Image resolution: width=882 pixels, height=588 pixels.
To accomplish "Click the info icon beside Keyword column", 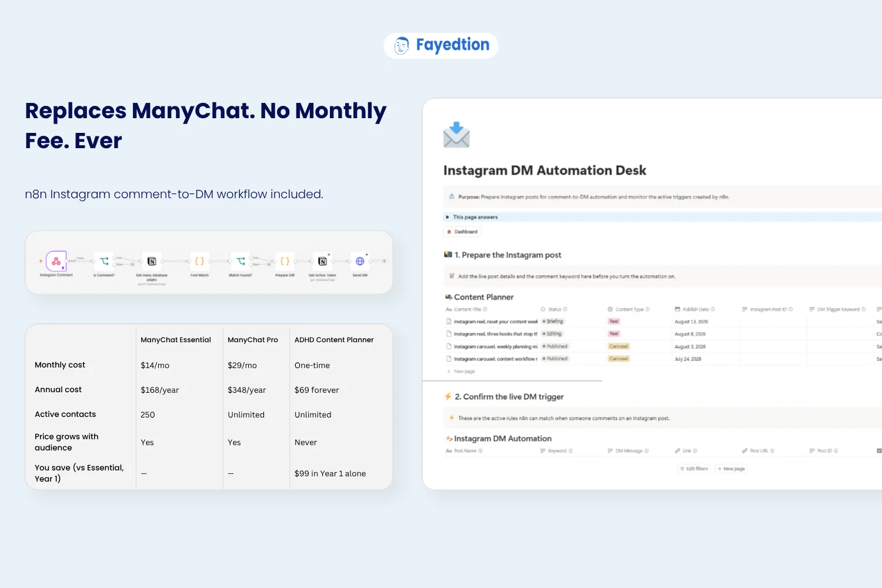I will click(570, 451).
